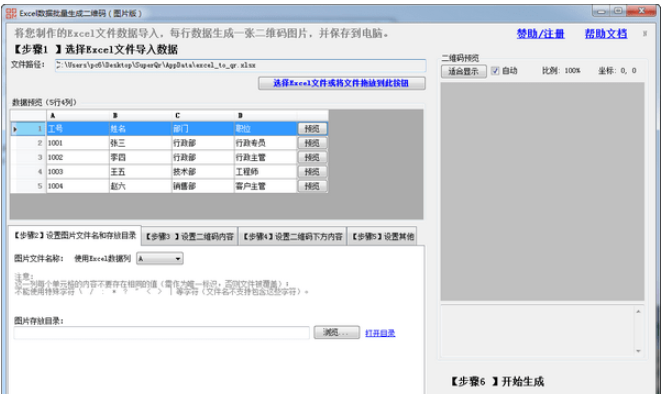Select the header cell 职位
The image size is (667, 394).
coord(265,128)
